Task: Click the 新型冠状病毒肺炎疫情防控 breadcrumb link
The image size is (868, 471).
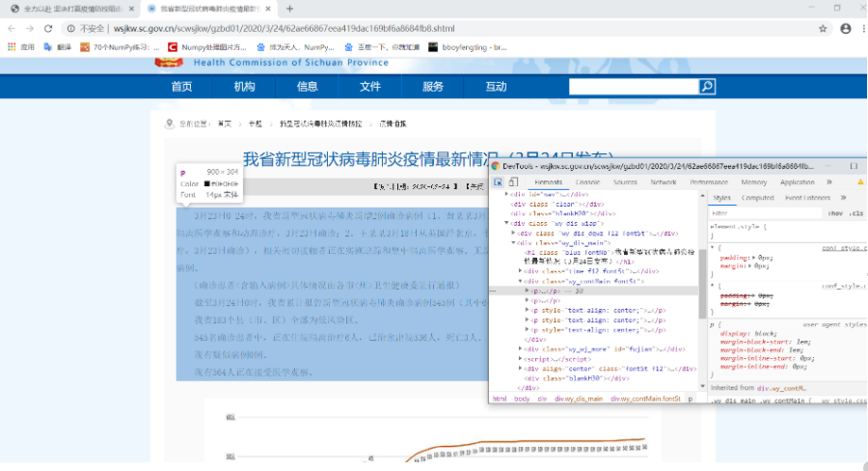Action: pyautogui.click(x=320, y=124)
